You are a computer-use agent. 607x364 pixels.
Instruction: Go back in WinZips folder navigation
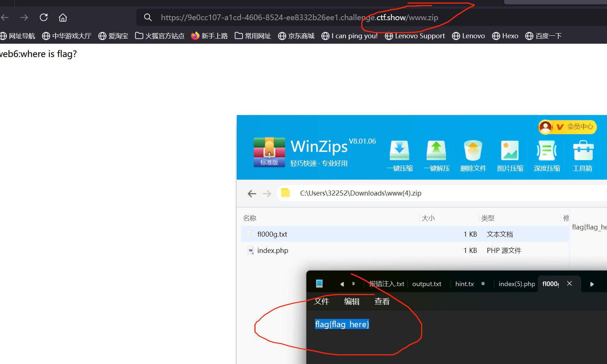click(x=252, y=194)
